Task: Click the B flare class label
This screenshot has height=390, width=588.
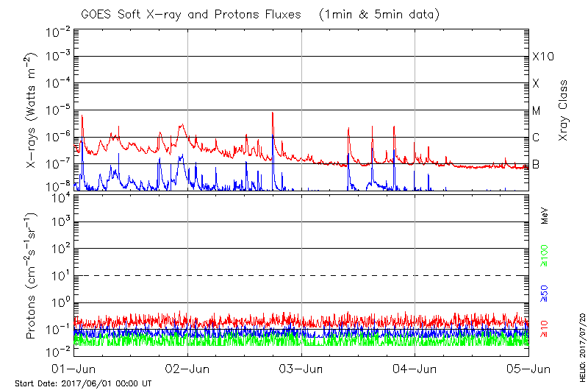Action: pos(536,164)
